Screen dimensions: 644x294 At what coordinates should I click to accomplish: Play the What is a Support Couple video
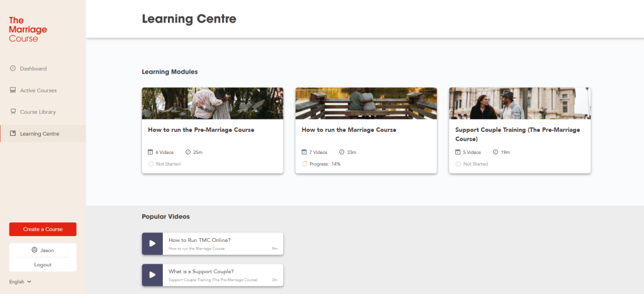click(x=152, y=275)
